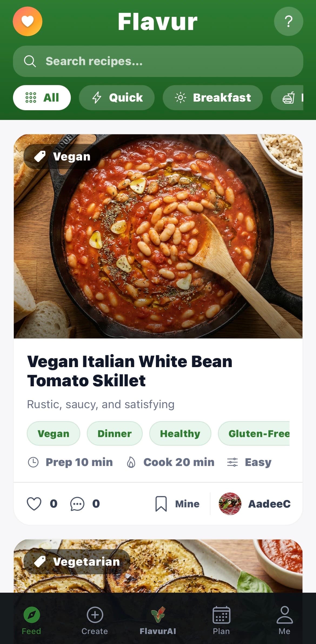The height and width of the screenshot is (644, 316).
Task: Open comments on the skillet recipe
Action: point(77,503)
